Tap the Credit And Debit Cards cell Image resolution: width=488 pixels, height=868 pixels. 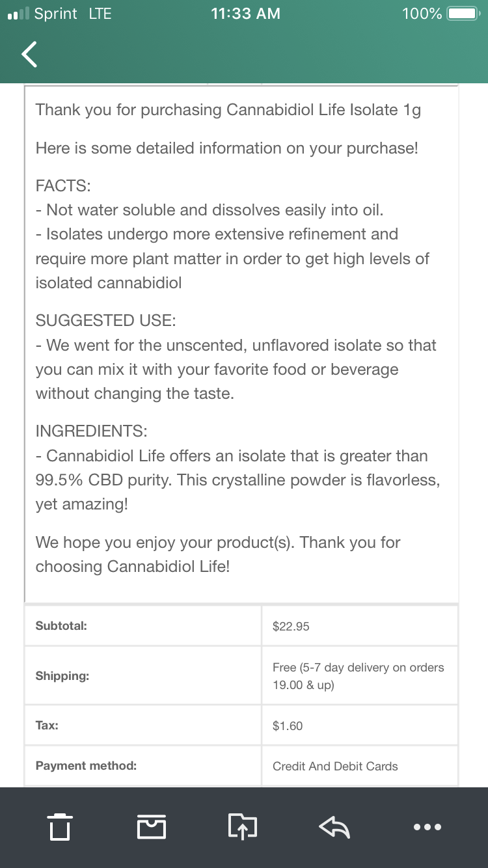pyautogui.click(x=360, y=766)
